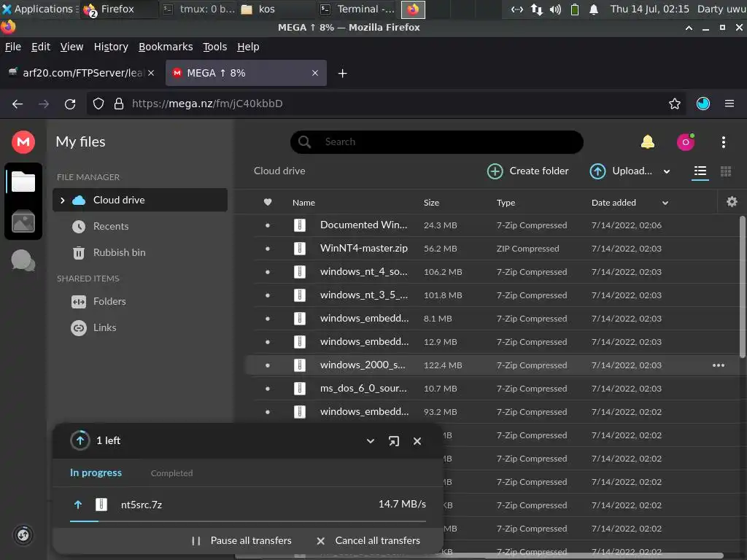Viewport: 747px width, 560px height.
Task: Switch to the Completed transfers tab
Action: coord(171,472)
